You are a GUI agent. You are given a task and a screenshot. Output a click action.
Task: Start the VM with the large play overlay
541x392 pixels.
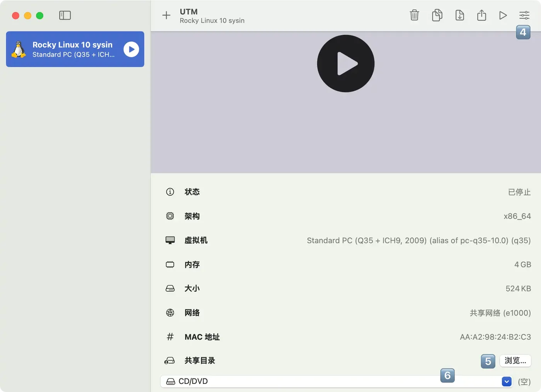click(345, 63)
